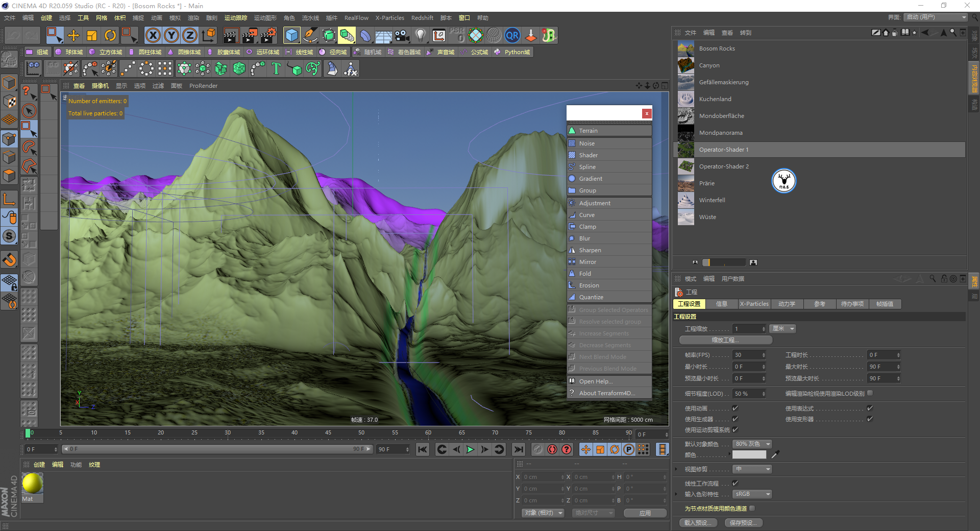
Task: Click the 颜色 color swatch
Action: pyautogui.click(x=749, y=454)
